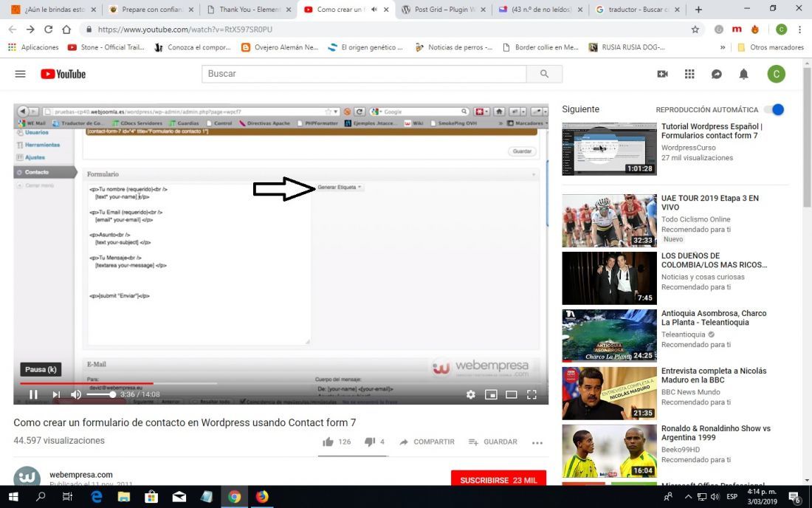Click the page vertical scrollbar
Screen dimensions: 812x508
tap(807, 138)
